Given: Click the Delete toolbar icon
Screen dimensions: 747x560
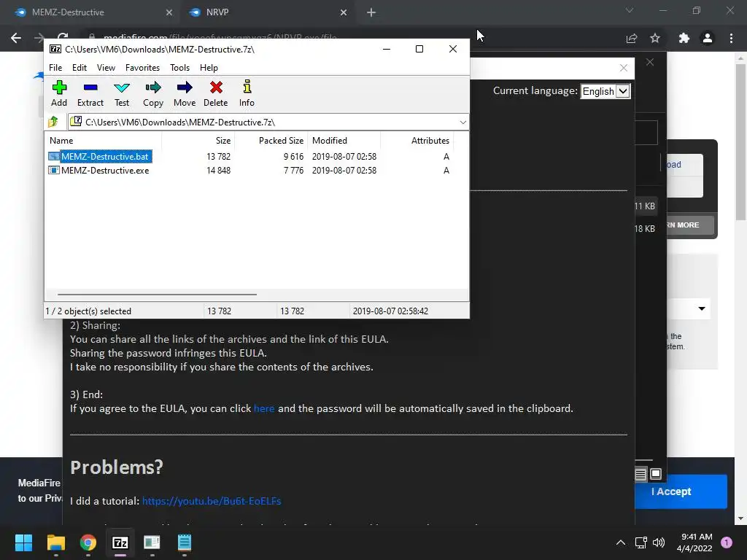Looking at the screenshot, I should coord(216,93).
